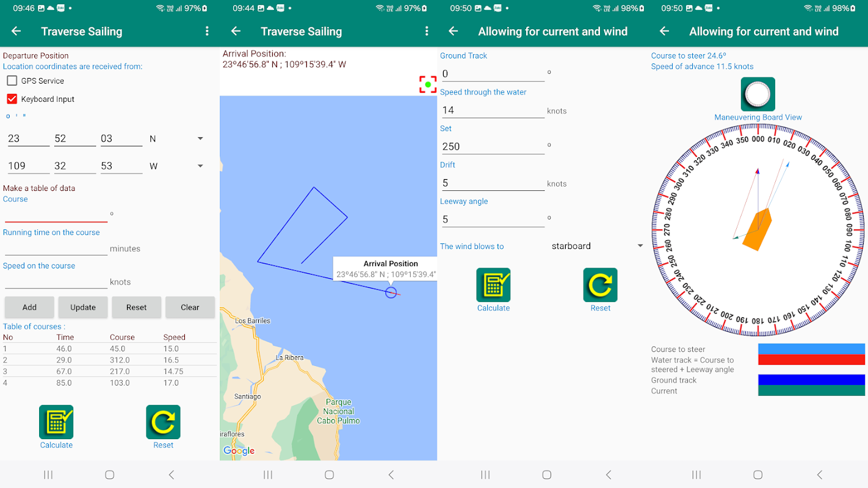Tap the Speed of advance 11.5 knots text

pyautogui.click(x=702, y=66)
